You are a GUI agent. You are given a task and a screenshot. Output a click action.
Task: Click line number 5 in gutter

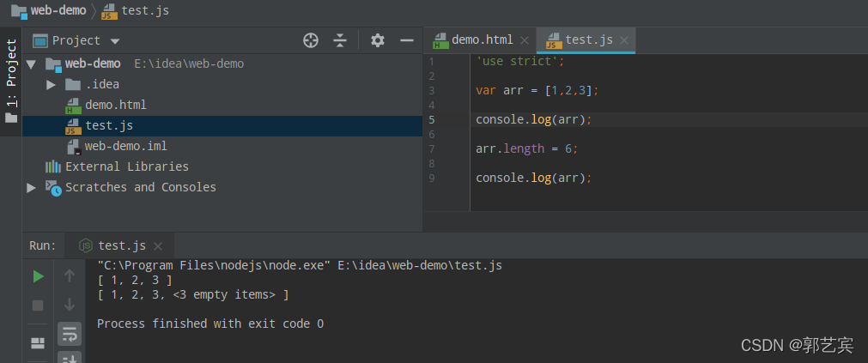click(x=431, y=120)
